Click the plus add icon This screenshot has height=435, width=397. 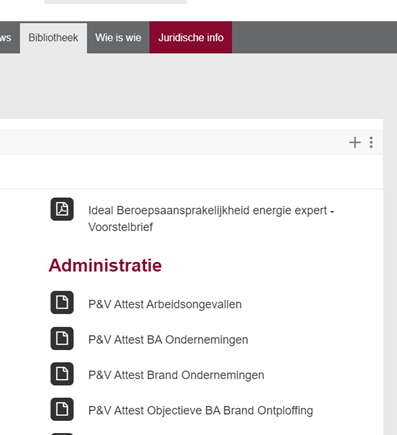[355, 142]
